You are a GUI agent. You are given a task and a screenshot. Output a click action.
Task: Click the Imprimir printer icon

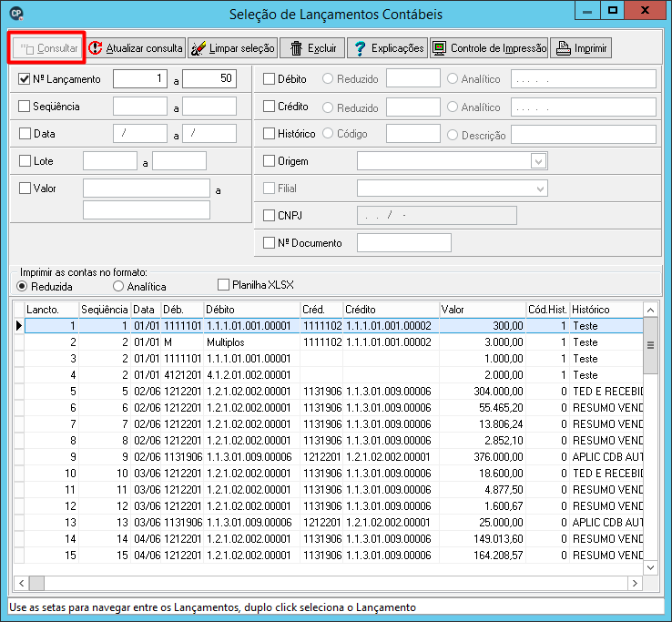(563, 48)
